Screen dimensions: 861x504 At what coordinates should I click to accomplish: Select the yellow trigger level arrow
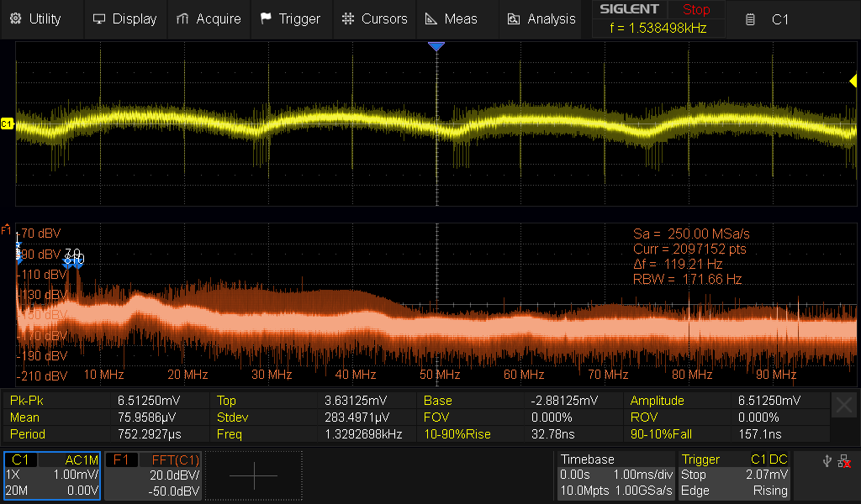[x=853, y=81]
